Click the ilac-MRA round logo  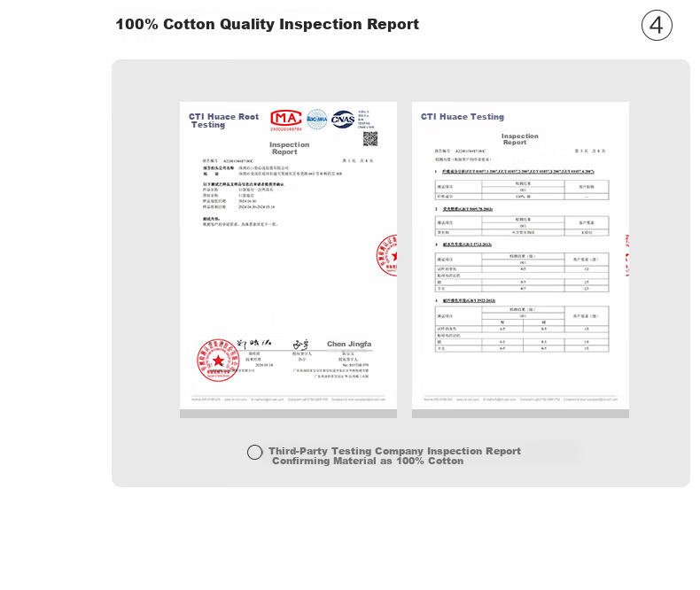click(317, 120)
